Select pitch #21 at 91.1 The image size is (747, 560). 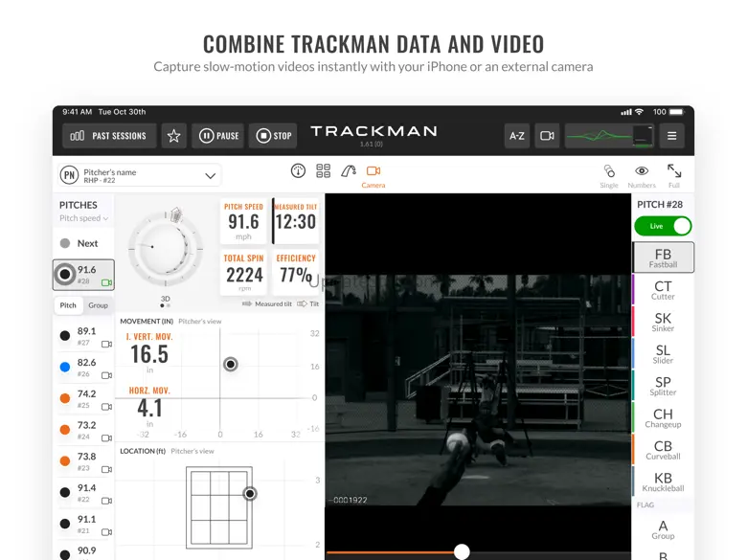[x=83, y=525]
